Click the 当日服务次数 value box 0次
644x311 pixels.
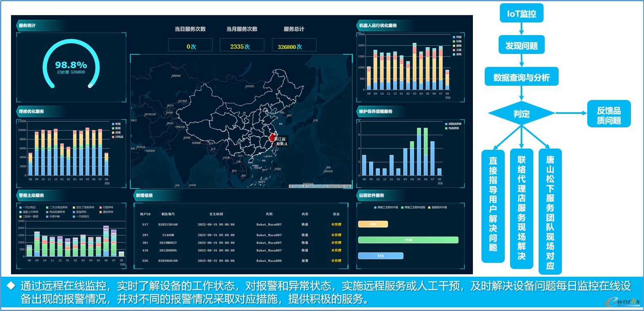click(190, 45)
